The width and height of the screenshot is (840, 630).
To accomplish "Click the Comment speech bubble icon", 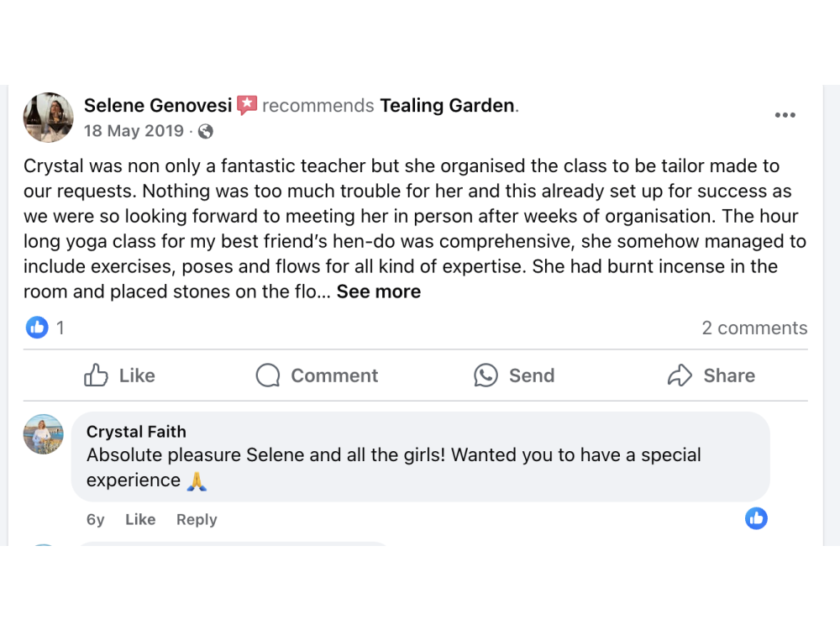I will point(268,375).
